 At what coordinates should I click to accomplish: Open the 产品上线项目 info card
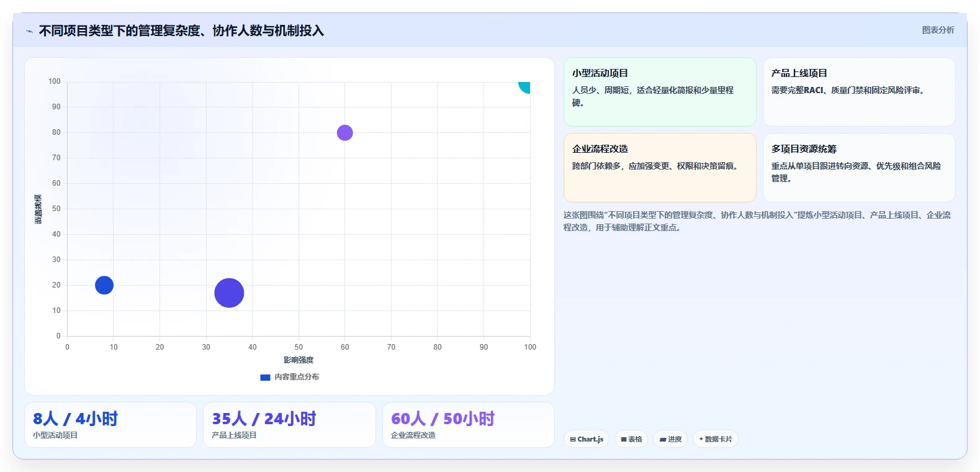(859, 92)
